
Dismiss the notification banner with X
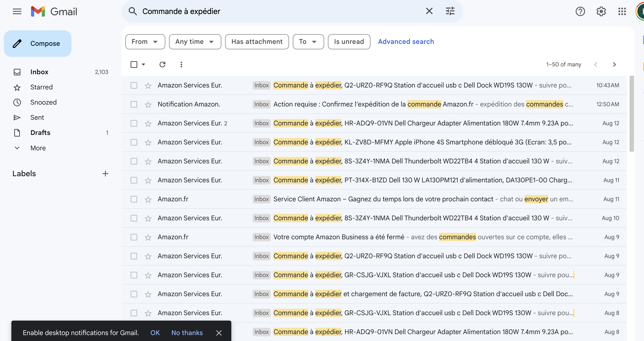tap(219, 333)
